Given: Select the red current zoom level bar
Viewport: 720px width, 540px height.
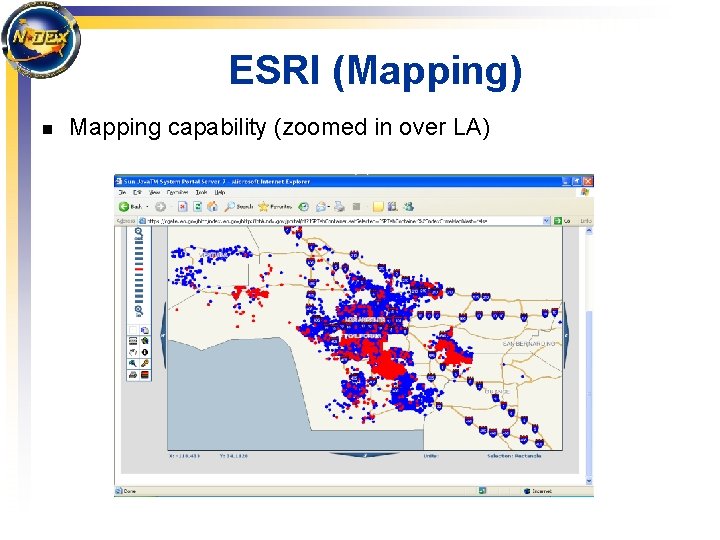Looking at the screenshot, I should (139, 269).
